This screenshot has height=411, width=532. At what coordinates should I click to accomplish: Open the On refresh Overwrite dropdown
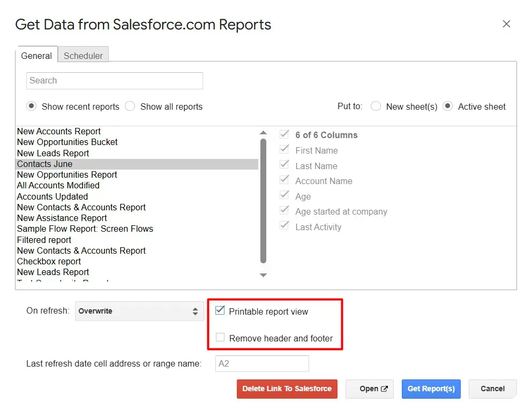coord(139,311)
